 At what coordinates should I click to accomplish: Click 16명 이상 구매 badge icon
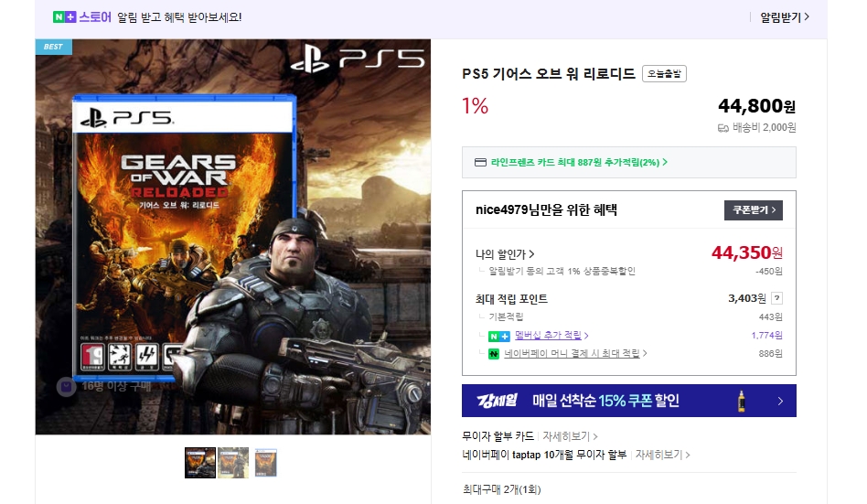(x=67, y=386)
